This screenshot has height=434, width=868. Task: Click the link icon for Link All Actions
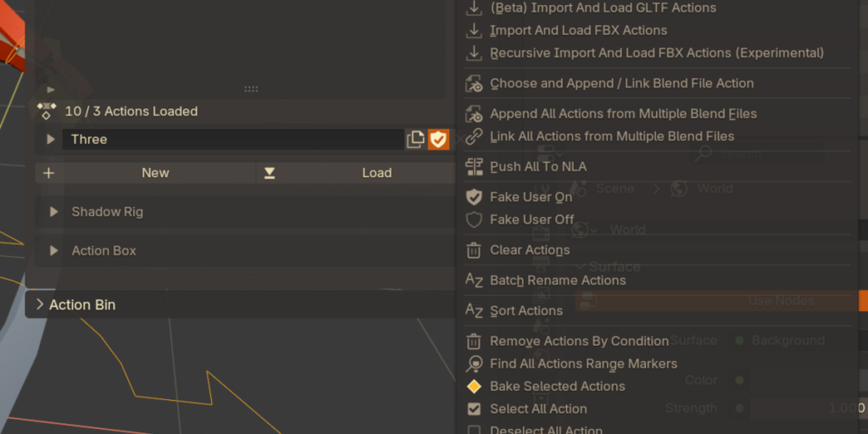475,136
